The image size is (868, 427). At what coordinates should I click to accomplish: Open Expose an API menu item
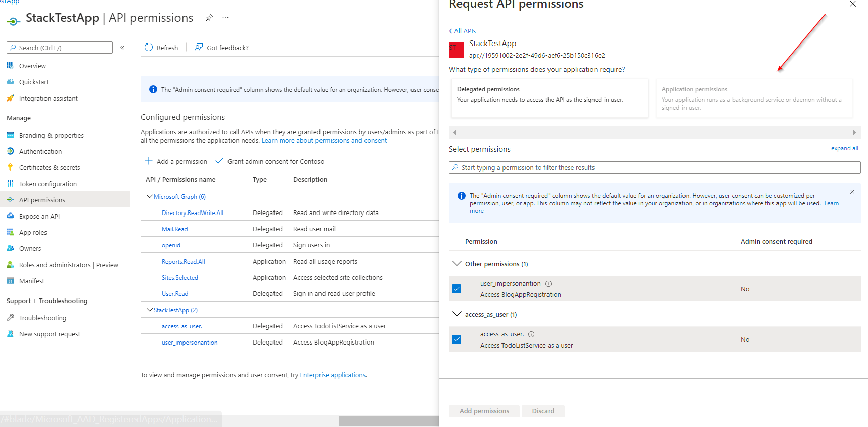[39, 216]
